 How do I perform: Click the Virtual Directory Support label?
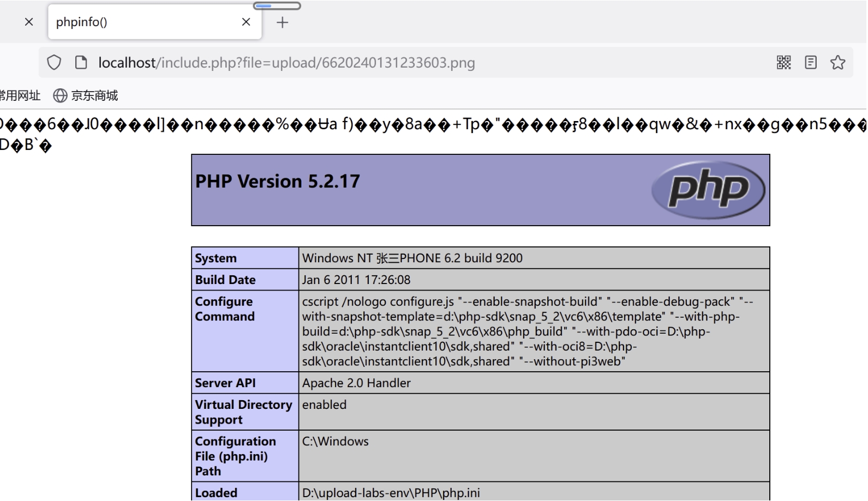[244, 412]
